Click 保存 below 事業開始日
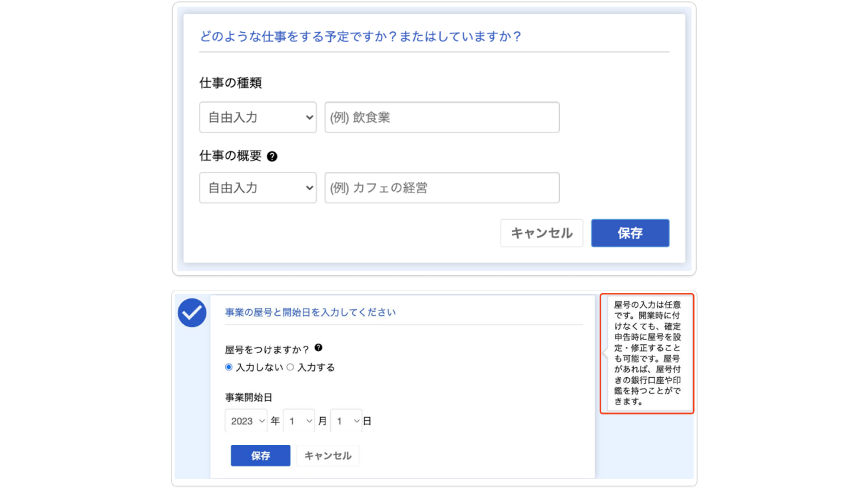868x489 pixels. 261,456
